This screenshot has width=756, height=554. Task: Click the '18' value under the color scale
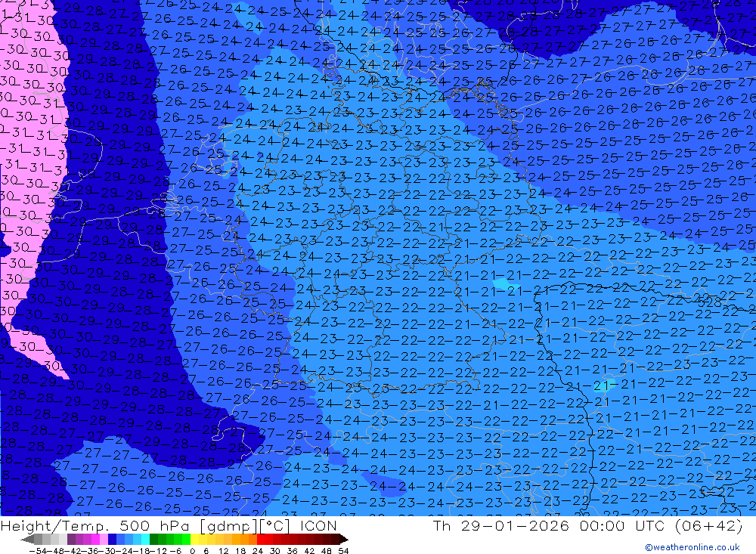point(240,551)
